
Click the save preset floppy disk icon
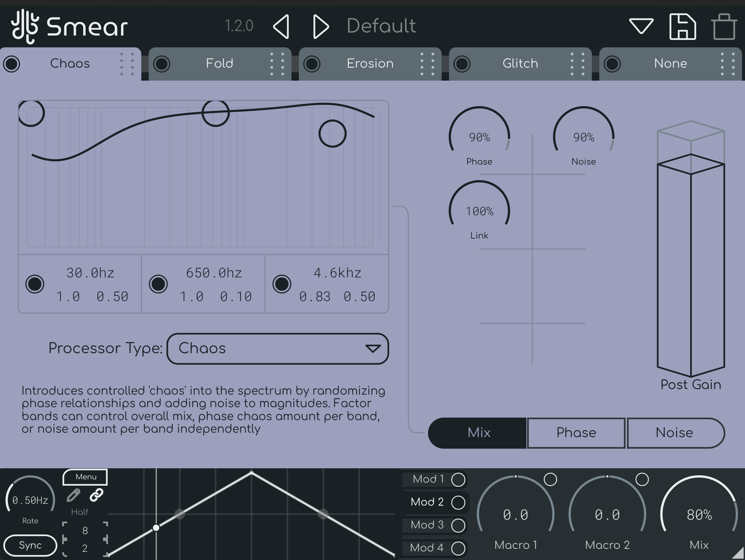pos(682,26)
